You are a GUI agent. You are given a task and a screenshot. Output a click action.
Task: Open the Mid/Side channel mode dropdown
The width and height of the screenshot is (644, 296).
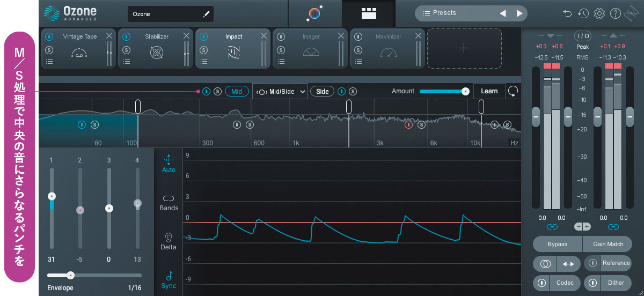point(280,91)
